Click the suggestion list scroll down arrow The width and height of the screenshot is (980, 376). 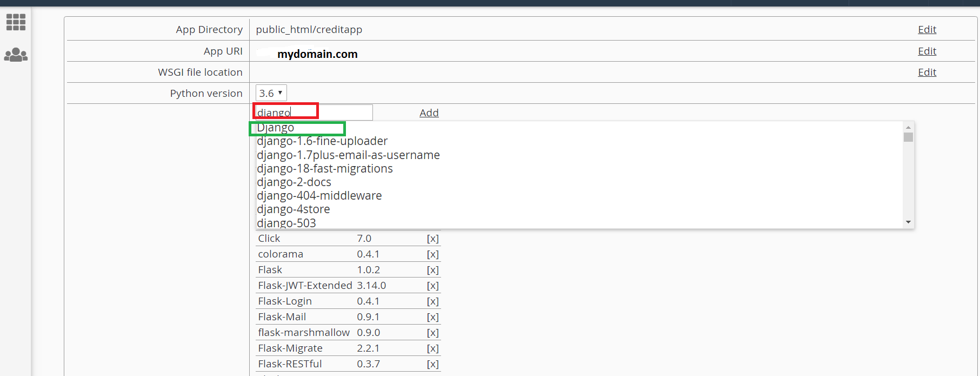pyautogui.click(x=908, y=222)
